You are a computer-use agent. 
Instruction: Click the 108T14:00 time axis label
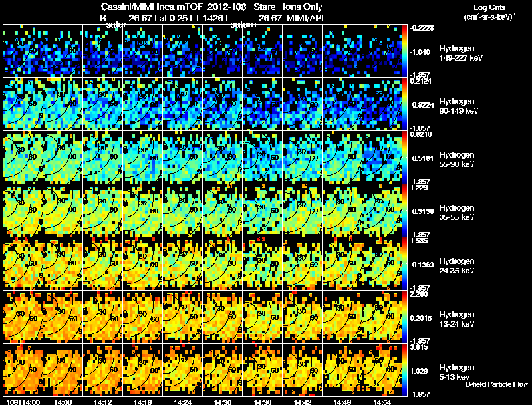point(23,402)
